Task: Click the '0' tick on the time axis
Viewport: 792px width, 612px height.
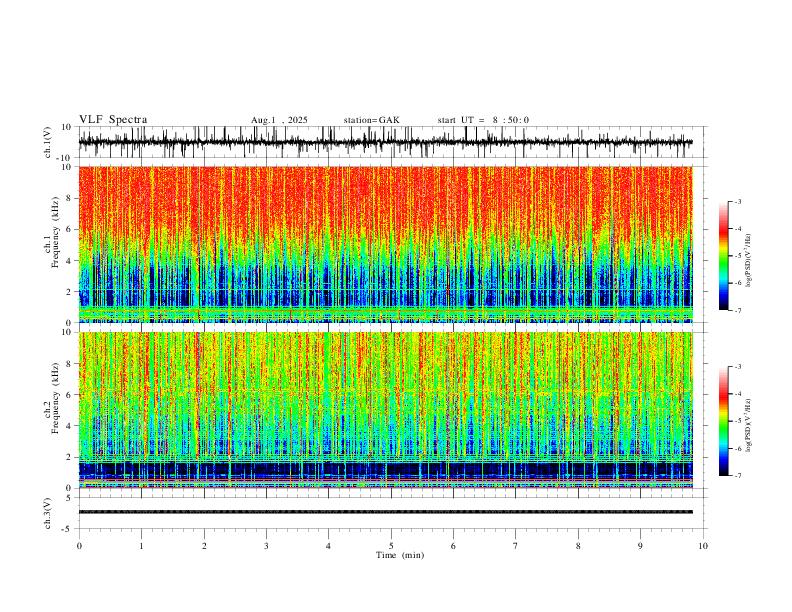Action: coord(79,546)
